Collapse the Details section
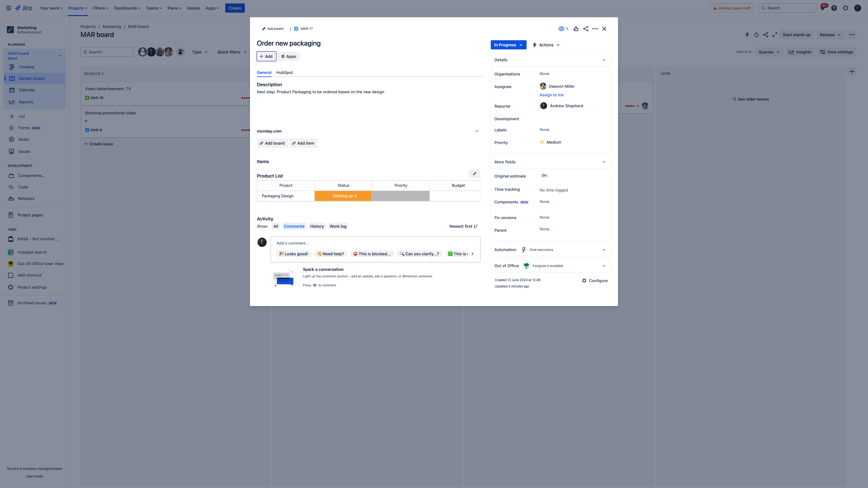Image resolution: width=868 pixels, height=488 pixels. pyautogui.click(x=604, y=60)
